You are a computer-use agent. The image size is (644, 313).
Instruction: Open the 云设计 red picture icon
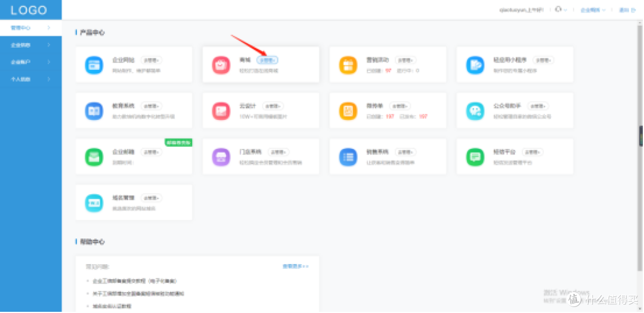(221, 111)
